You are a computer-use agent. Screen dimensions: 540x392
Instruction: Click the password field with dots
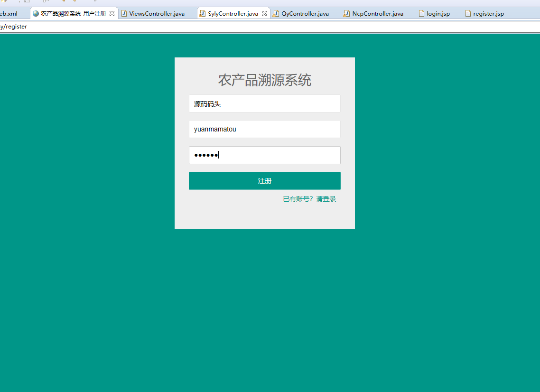(x=264, y=155)
